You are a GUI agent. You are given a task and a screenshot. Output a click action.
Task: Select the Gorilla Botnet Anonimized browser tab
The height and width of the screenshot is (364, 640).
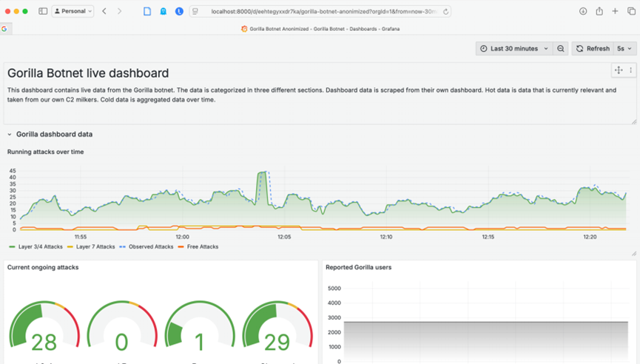tap(320, 29)
